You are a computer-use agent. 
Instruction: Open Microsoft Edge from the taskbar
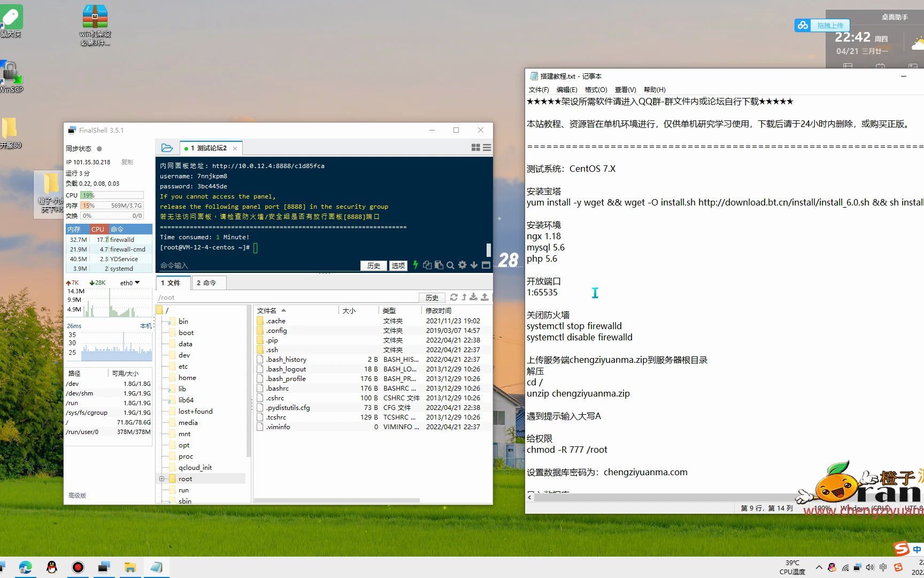pos(25,567)
